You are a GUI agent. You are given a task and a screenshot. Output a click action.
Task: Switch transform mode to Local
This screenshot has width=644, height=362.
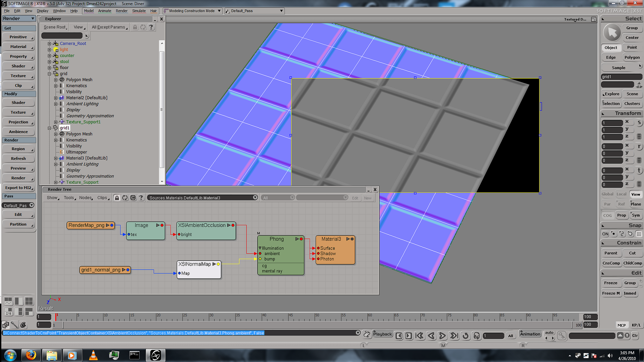point(622,194)
